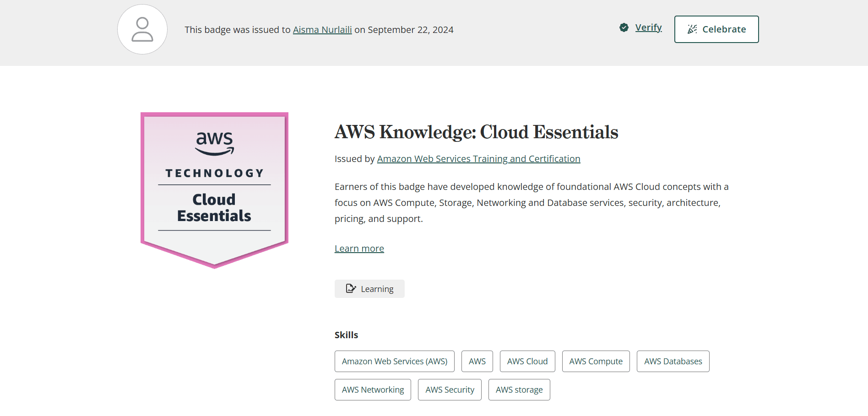Select the AWS Databases skill tag
This screenshot has width=868, height=416.
(673, 361)
